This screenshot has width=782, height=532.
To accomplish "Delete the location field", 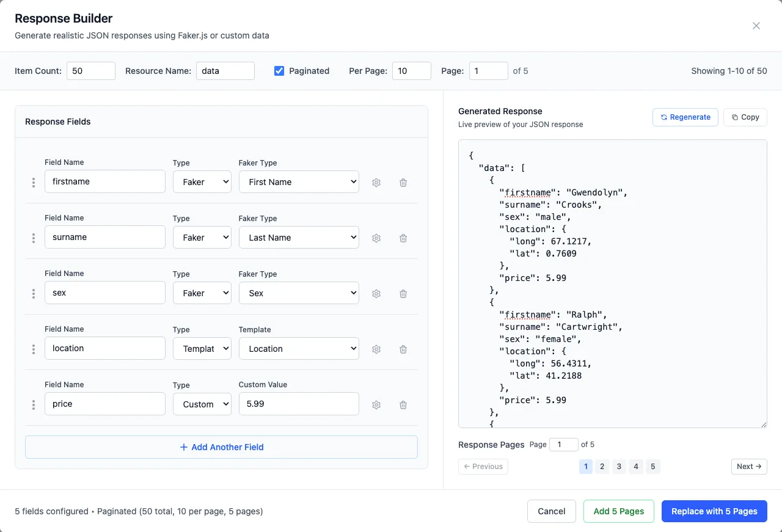I will click(x=403, y=349).
